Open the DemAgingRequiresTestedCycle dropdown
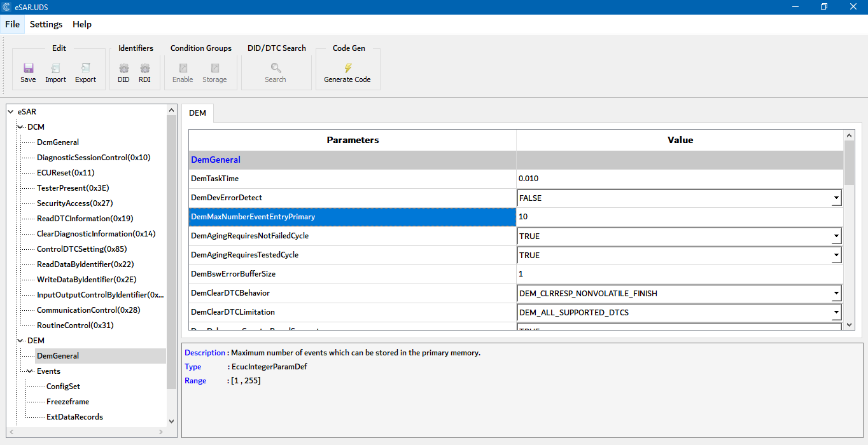868x445 pixels. [836, 256]
